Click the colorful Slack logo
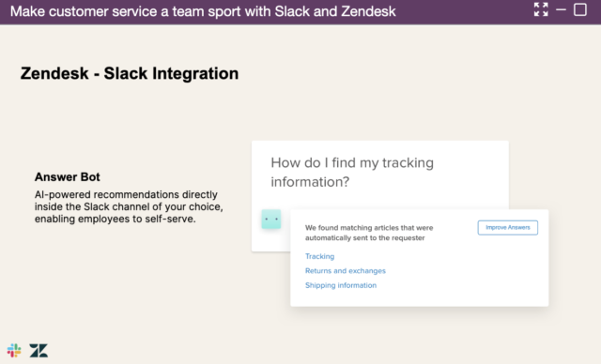The image size is (601, 364). point(14,350)
